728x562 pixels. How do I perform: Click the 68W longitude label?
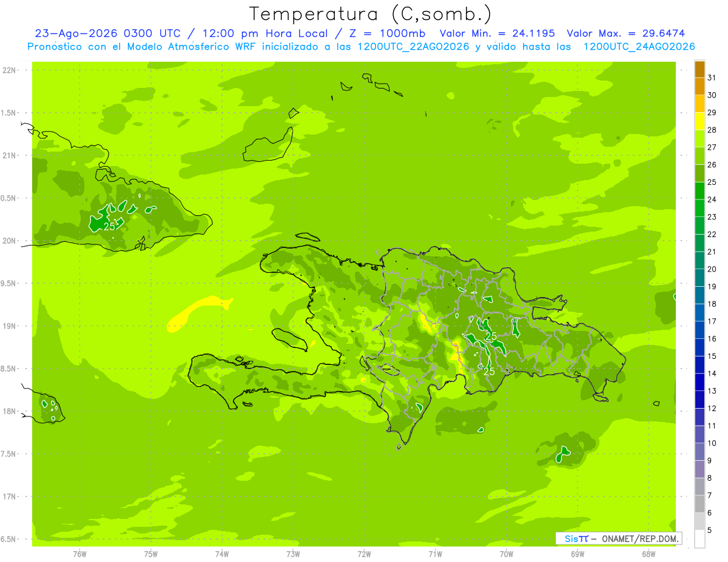coord(648,554)
